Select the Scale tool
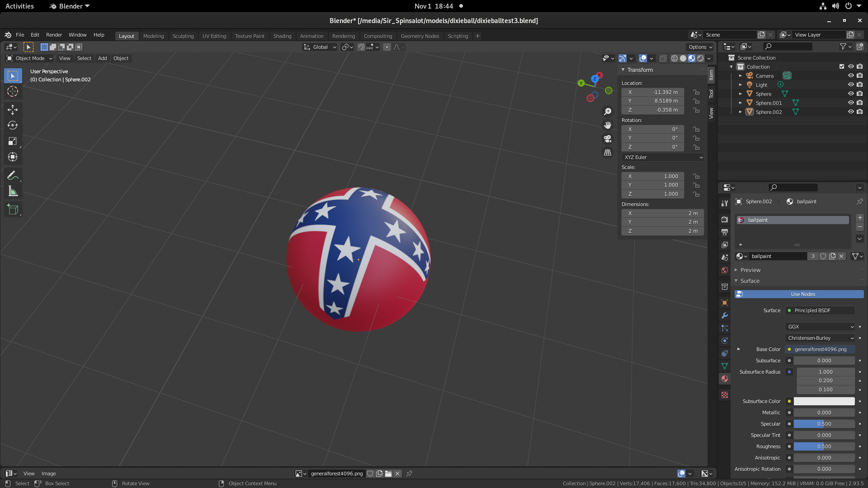 point(13,141)
